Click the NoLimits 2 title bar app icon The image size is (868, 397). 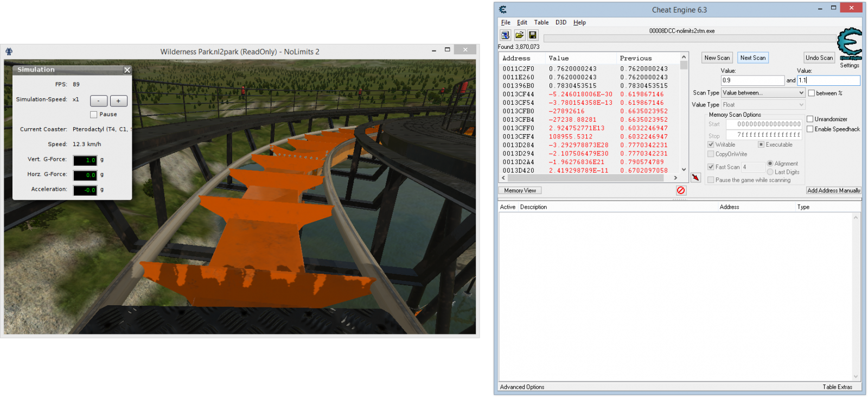(x=9, y=52)
